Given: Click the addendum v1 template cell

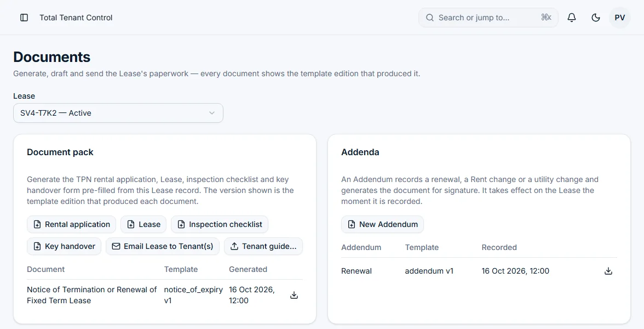Looking at the screenshot, I should [x=429, y=271].
